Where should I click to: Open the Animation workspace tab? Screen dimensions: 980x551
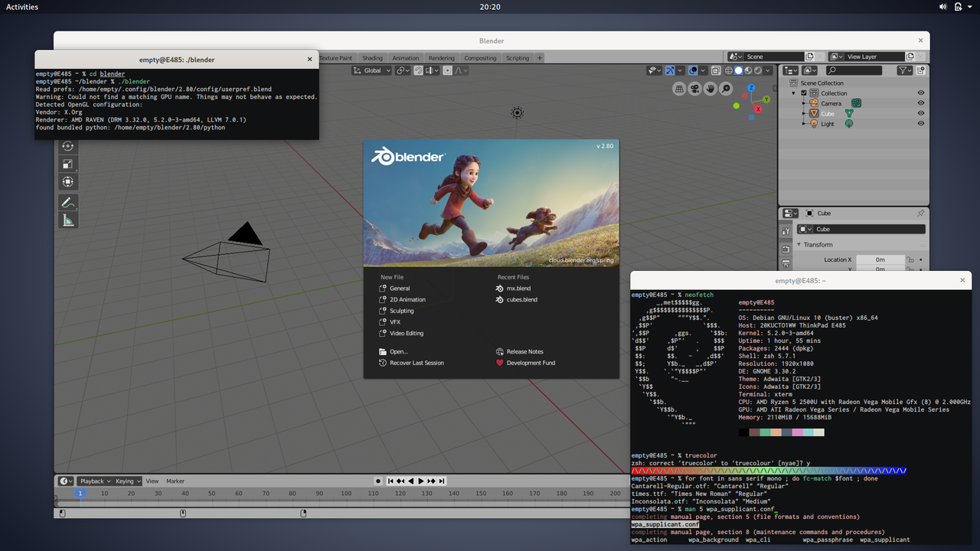(x=406, y=58)
